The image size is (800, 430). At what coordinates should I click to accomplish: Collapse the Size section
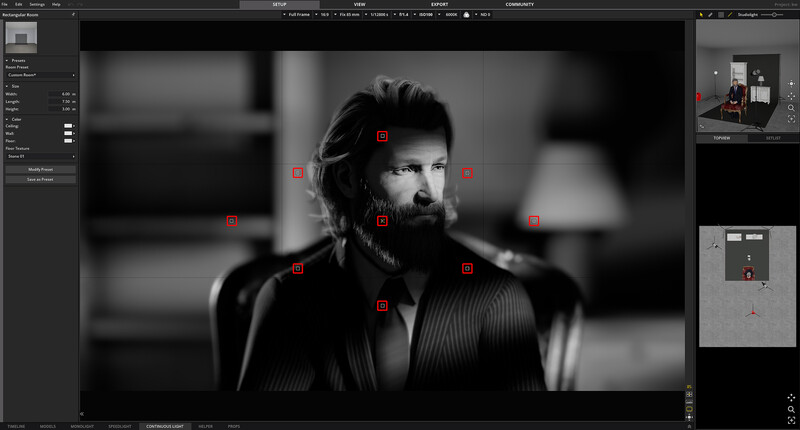coord(7,86)
